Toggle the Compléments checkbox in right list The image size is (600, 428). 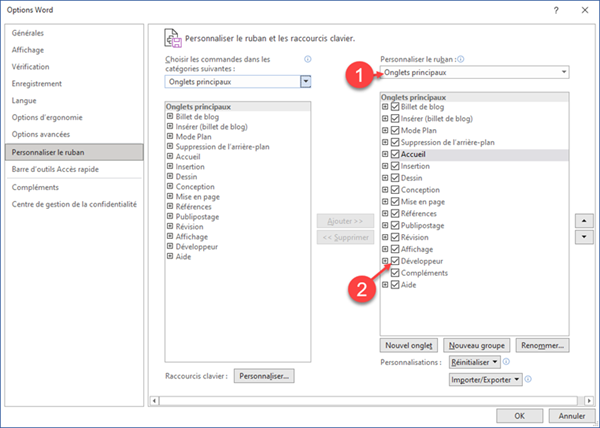click(x=395, y=273)
